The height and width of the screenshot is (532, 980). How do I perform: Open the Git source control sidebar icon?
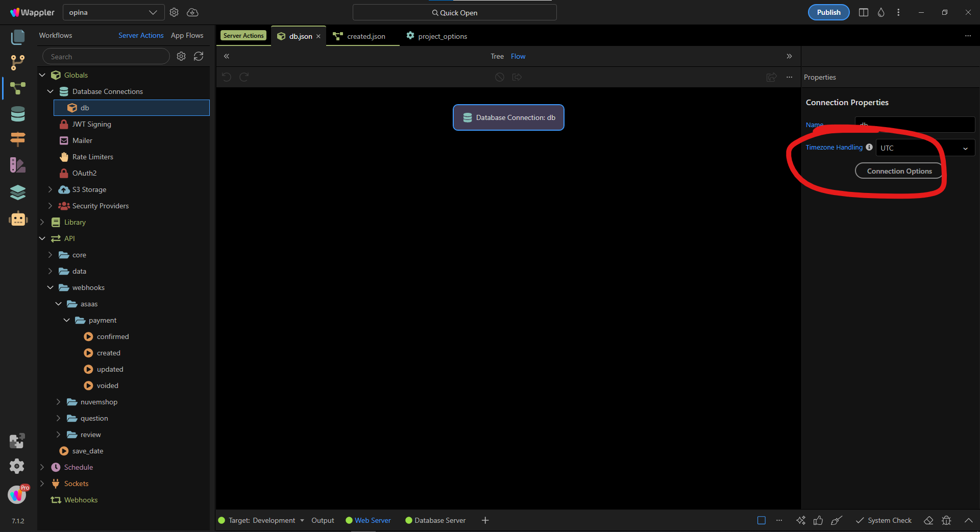pyautogui.click(x=18, y=62)
